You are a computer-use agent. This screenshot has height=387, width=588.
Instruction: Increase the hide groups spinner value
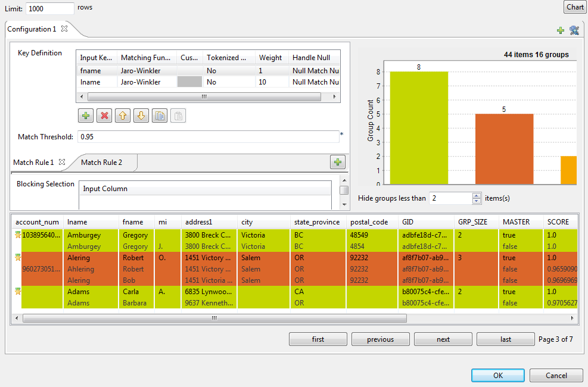pos(477,195)
